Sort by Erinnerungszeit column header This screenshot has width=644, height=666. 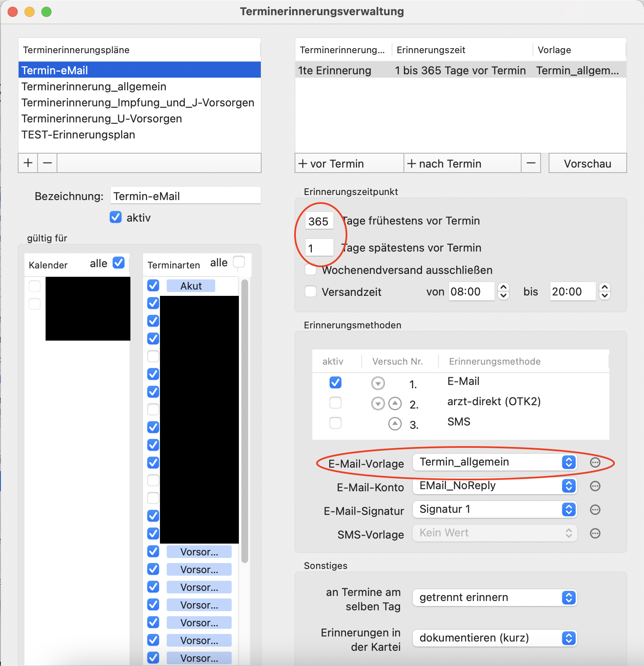462,50
